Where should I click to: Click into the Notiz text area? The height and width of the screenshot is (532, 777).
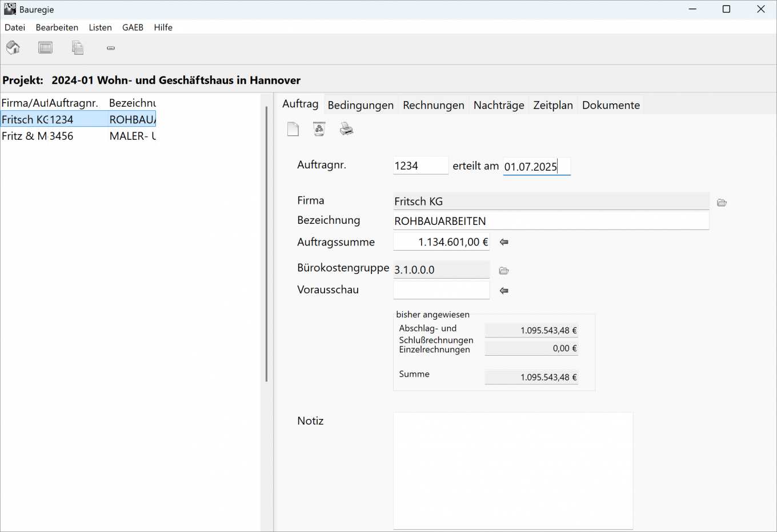click(x=512, y=470)
